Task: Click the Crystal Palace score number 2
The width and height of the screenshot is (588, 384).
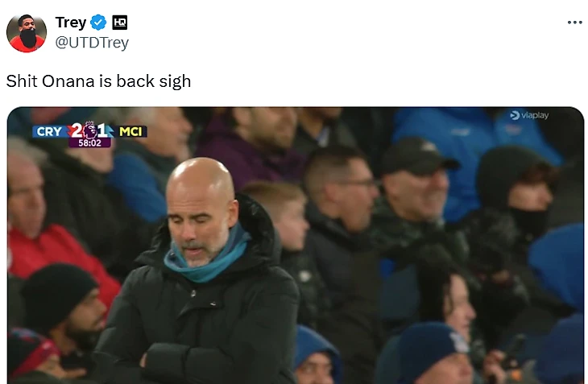Action: tap(77, 130)
